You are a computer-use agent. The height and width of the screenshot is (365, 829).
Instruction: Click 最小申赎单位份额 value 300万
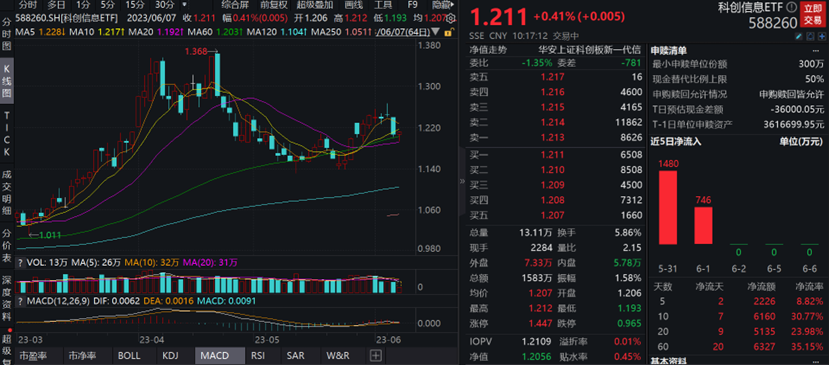[x=812, y=64]
